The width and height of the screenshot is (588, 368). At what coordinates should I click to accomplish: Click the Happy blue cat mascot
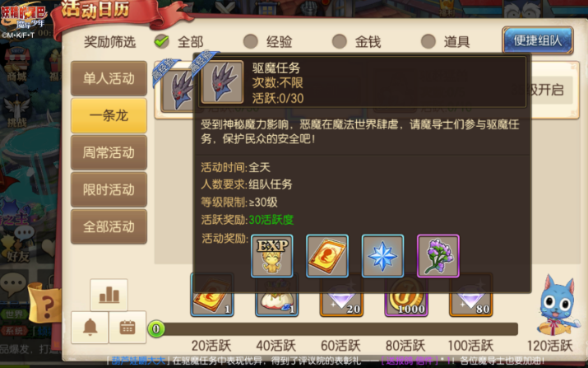(557, 305)
